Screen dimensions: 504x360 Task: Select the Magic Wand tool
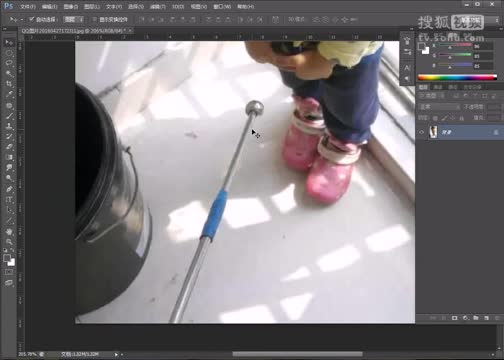coord(9,73)
